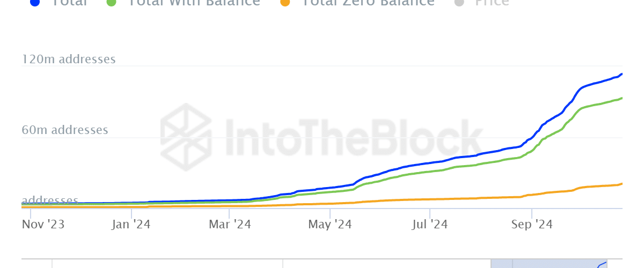This screenshot has height=268, width=644.
Task: Click the May '24 x-axis label
Action: (x=329, y=225)
